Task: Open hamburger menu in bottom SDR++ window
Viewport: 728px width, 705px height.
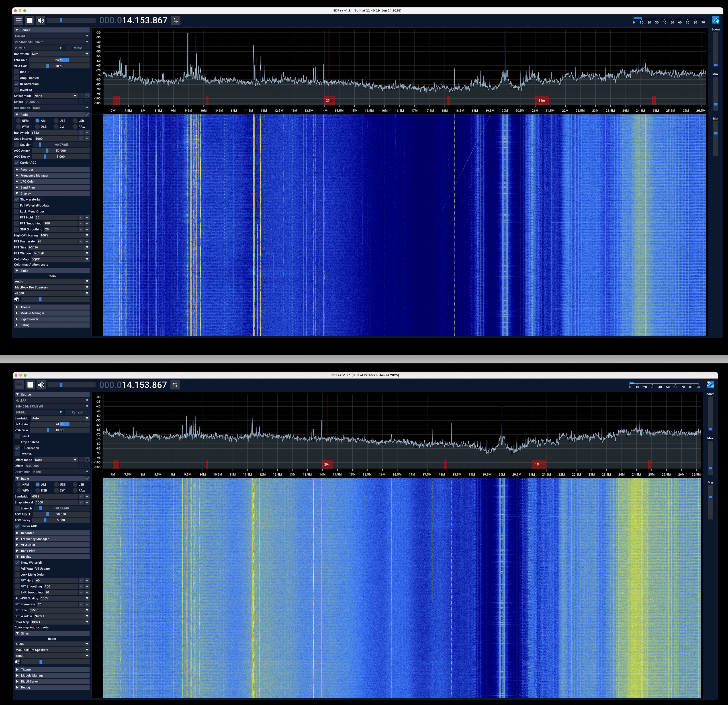Action: [19, 385]
